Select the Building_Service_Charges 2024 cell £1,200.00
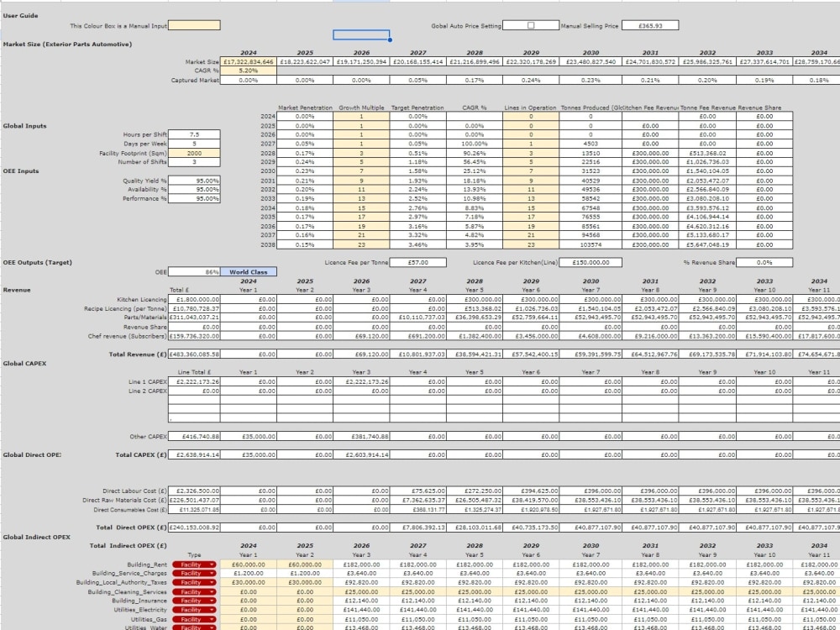 (249, 573)
